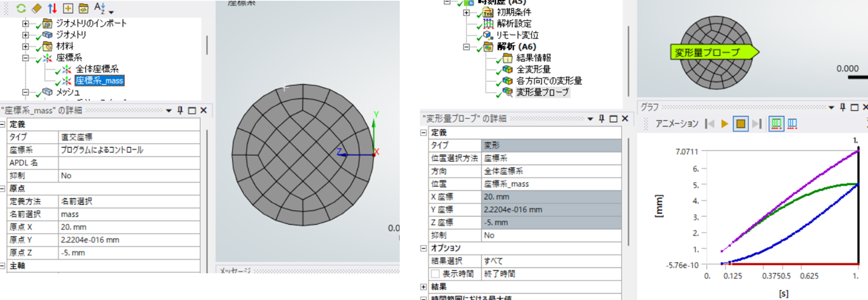Click the 初期条件 T=0 icon
The width and height of the screenshot is (868, 300).
[488, 12]
